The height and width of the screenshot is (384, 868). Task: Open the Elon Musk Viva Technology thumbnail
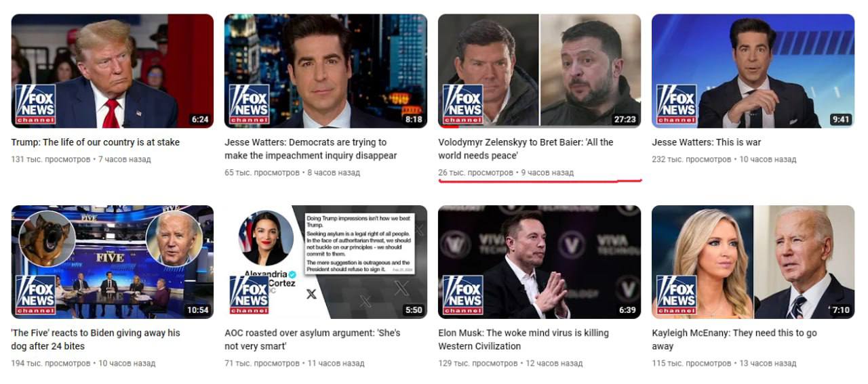[x=540, y=262]
